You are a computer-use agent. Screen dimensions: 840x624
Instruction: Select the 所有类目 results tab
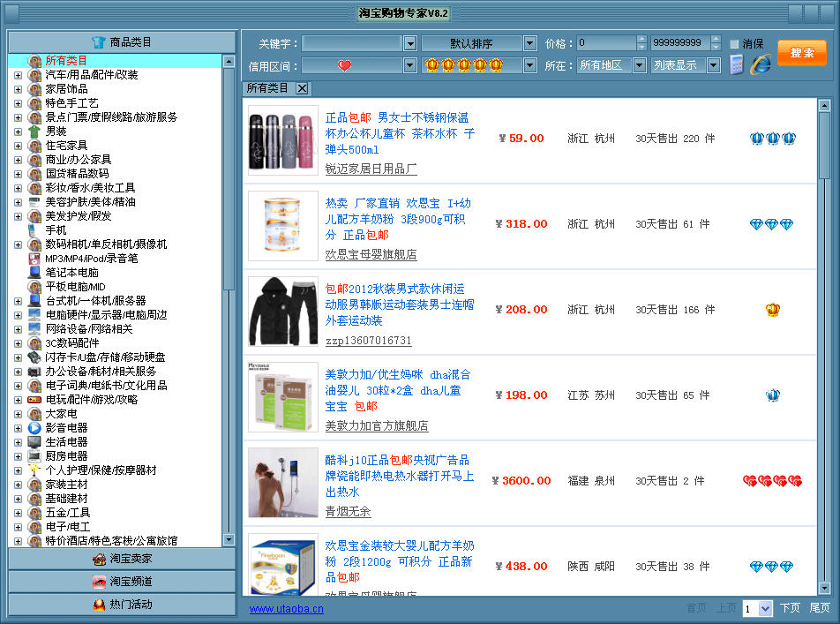click(x=267, y=88)
